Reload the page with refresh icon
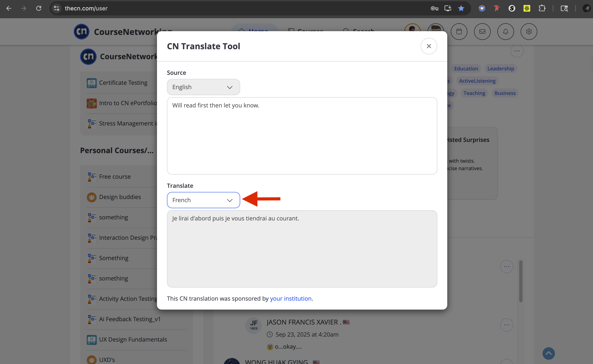Image resolution: width=593 pixels, height=364 pixels. 38,9
